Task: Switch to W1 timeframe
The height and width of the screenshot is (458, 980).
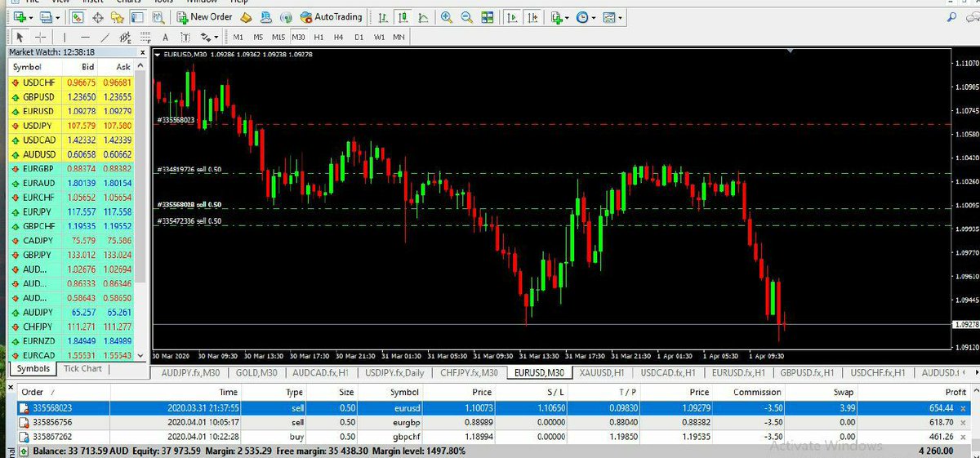Action: pyautogui.click(x=379, y=38)
